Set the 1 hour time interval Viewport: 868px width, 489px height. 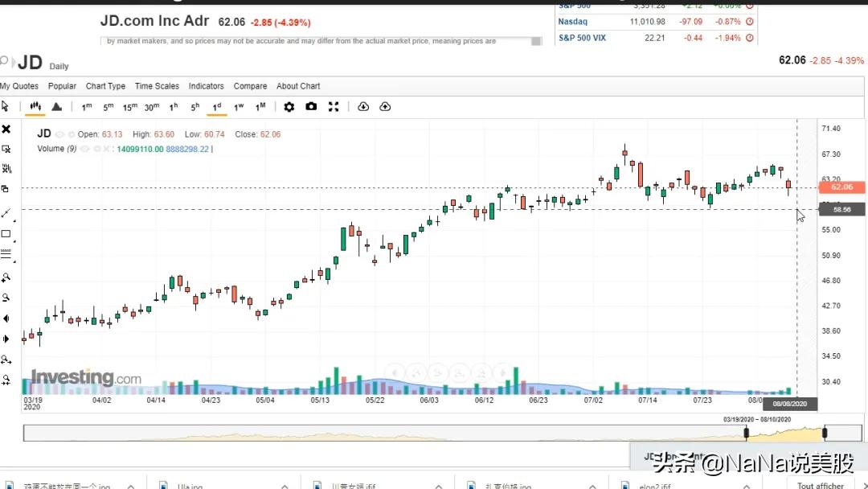[x=174, y=107]
